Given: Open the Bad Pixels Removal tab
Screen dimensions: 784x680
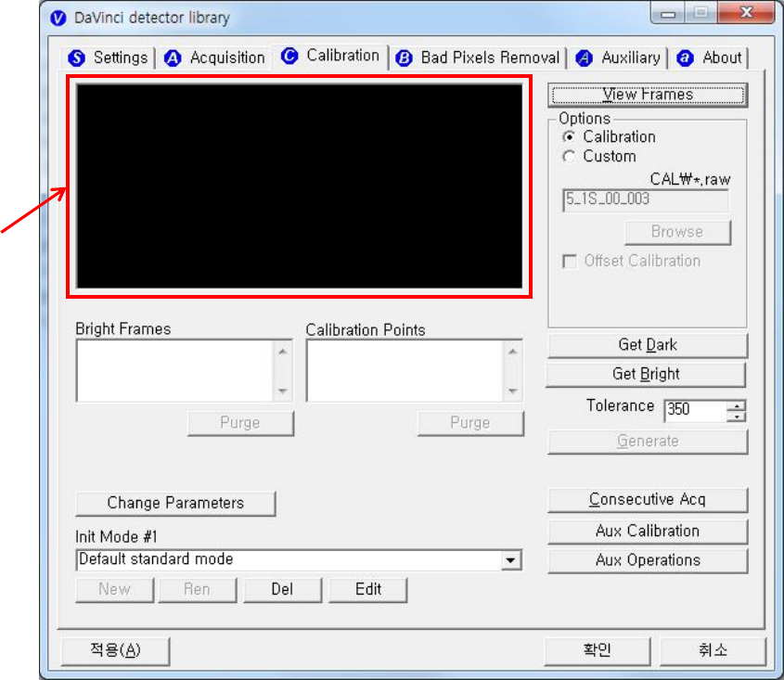Looking at the screenshot, I should (478, 58).
